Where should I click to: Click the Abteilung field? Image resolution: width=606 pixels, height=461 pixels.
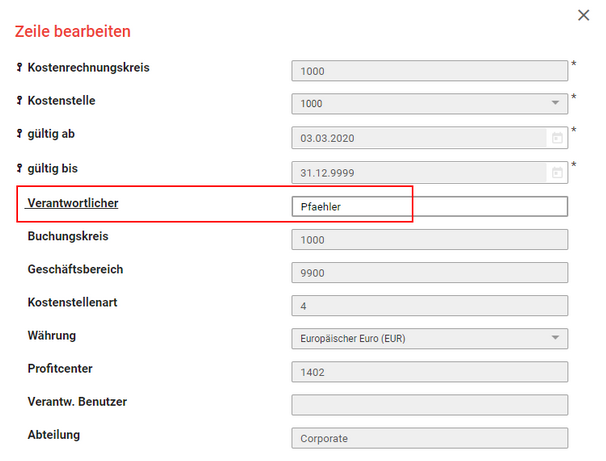point(430,438)
